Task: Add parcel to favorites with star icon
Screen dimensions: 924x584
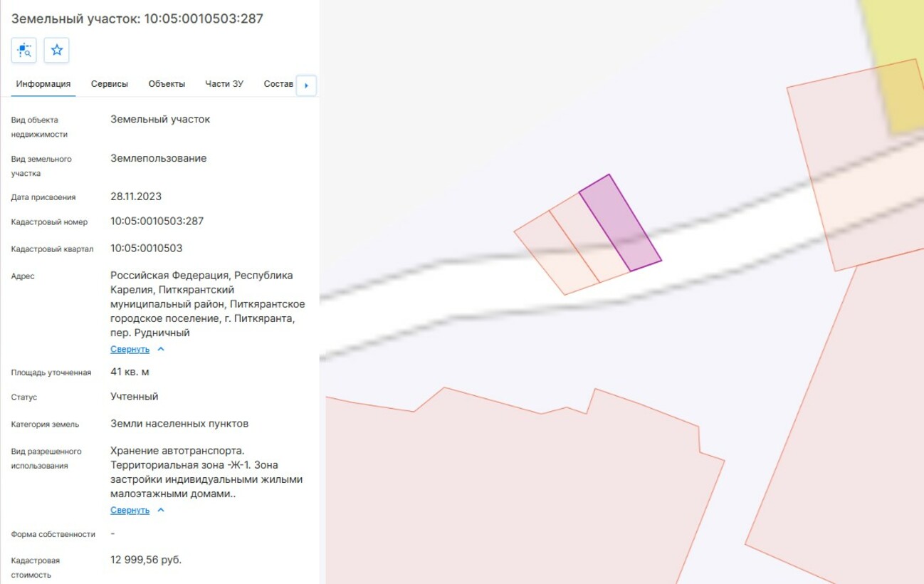Action: [57, 50]
